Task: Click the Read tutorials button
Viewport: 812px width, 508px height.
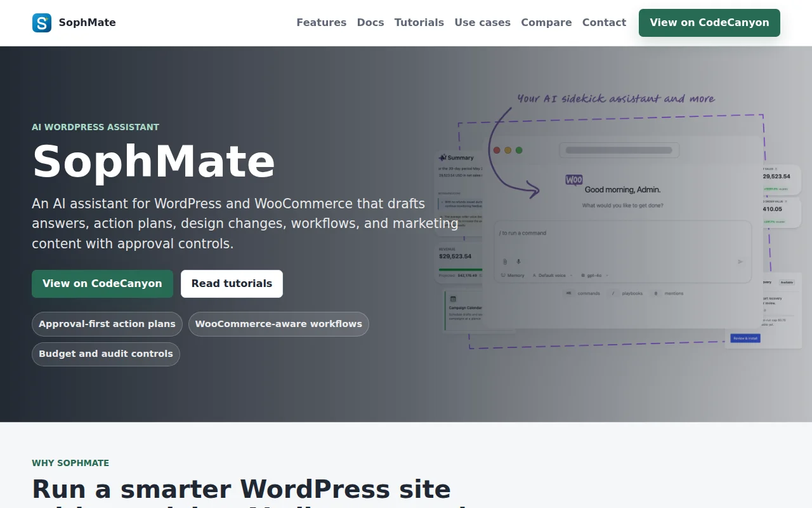Action: pyautogui.click(x=232, y=284)
